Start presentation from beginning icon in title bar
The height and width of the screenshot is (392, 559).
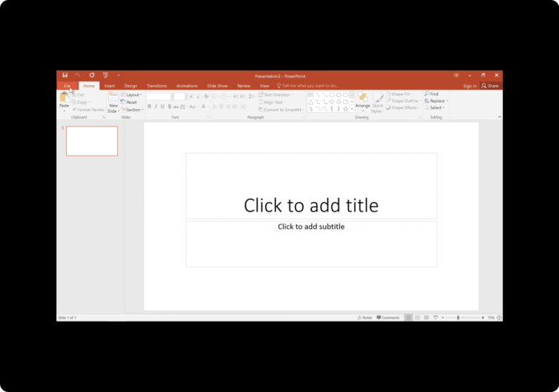pyautogui.click(x=106, y=75)
